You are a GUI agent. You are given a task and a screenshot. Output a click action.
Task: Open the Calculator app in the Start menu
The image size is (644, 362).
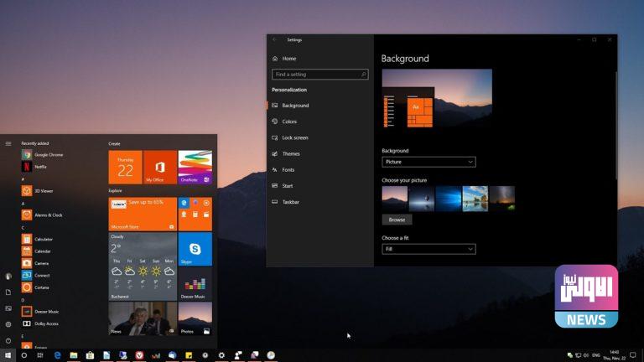pos(42,239)
